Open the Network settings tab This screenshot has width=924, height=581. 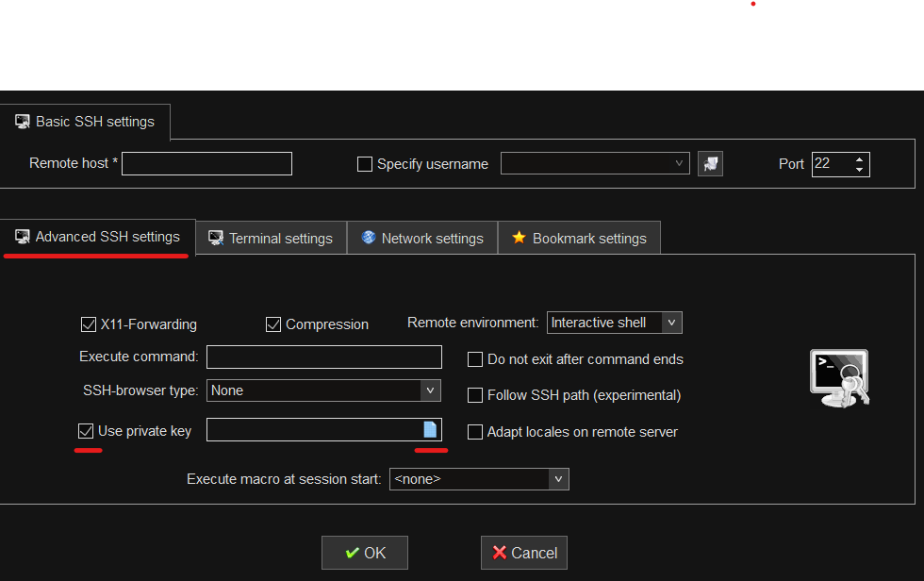tap(422, 239)
